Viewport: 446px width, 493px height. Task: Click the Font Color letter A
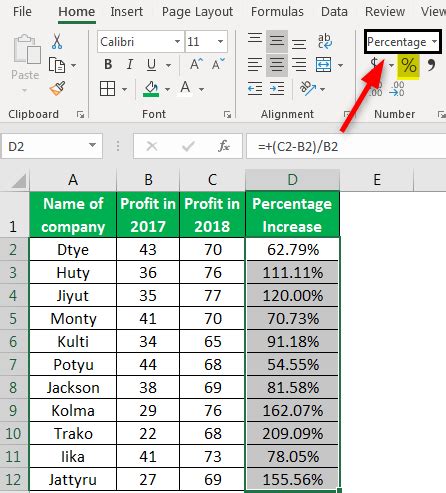click(185, 89)
